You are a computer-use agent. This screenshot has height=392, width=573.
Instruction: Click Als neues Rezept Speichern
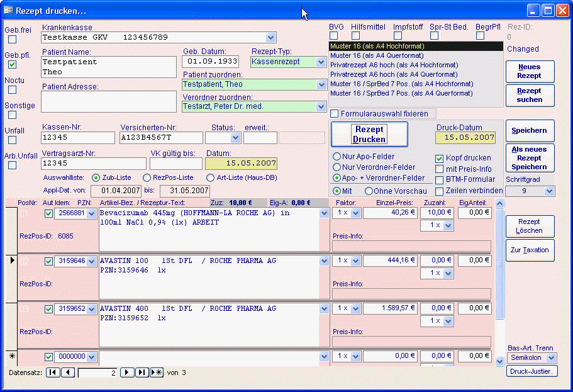tap(530, 158)
